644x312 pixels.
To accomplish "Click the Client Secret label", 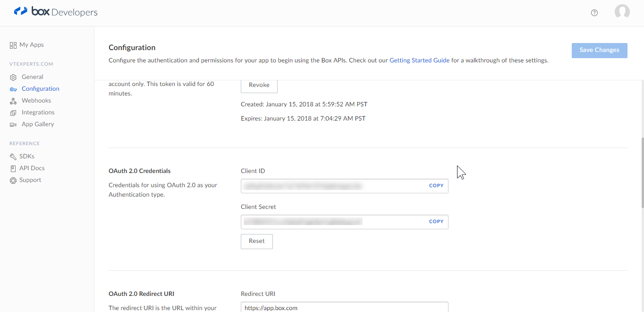I will tap(258, 207).
